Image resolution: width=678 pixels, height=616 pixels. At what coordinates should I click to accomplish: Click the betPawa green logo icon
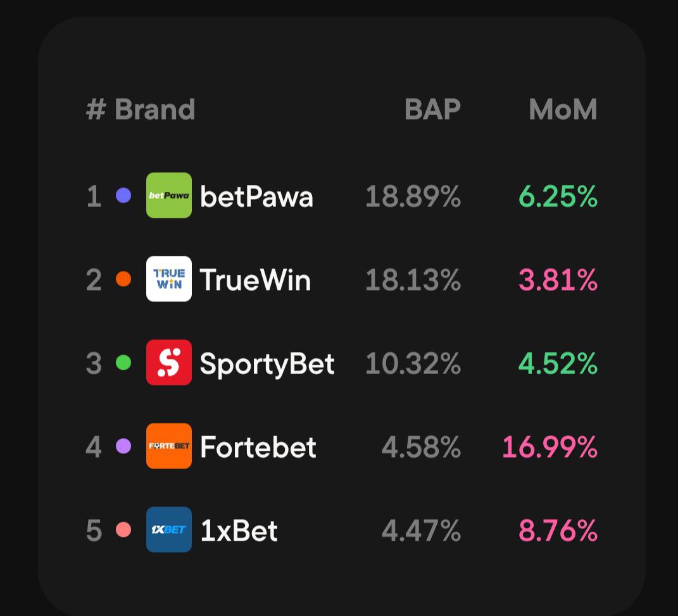(x=168, y=195)
